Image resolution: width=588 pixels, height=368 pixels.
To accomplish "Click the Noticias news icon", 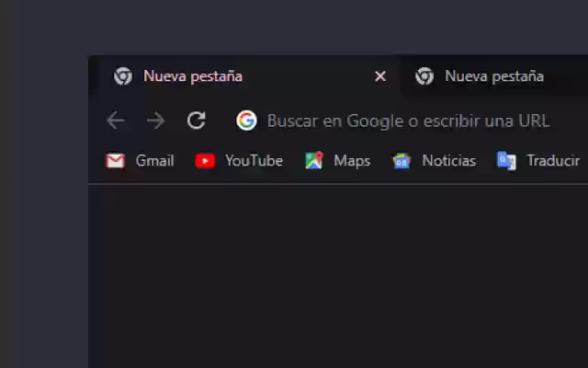I will coord(401,161).
